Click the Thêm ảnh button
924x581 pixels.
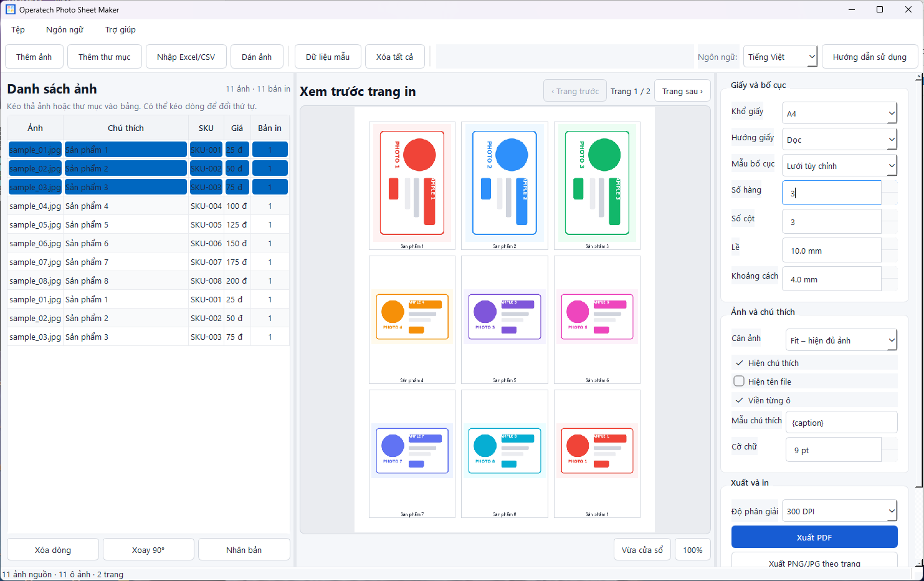(x=34, y=57)
